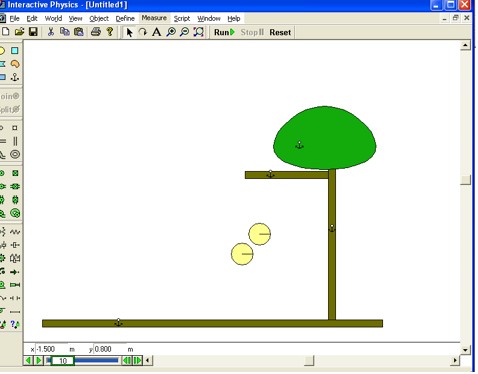This screenshot has width=478, height=374.
Task: Click the upper yellow circle object
Action: tap(260, 234)
